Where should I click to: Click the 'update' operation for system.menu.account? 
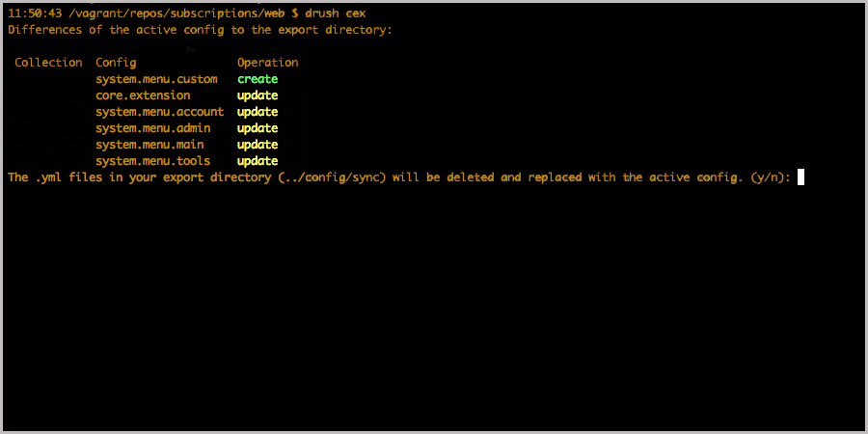tap(258, 112)
